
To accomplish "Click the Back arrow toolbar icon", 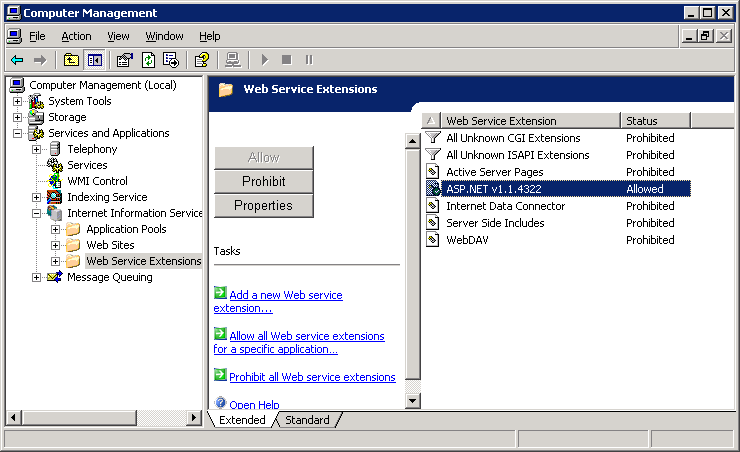I will point(17,60).
